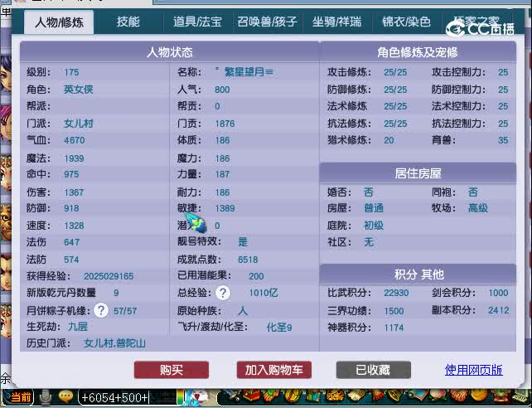Click the yellow smiley face icon
Viewport: 532px width, 408px height.
tap(479, 396)
